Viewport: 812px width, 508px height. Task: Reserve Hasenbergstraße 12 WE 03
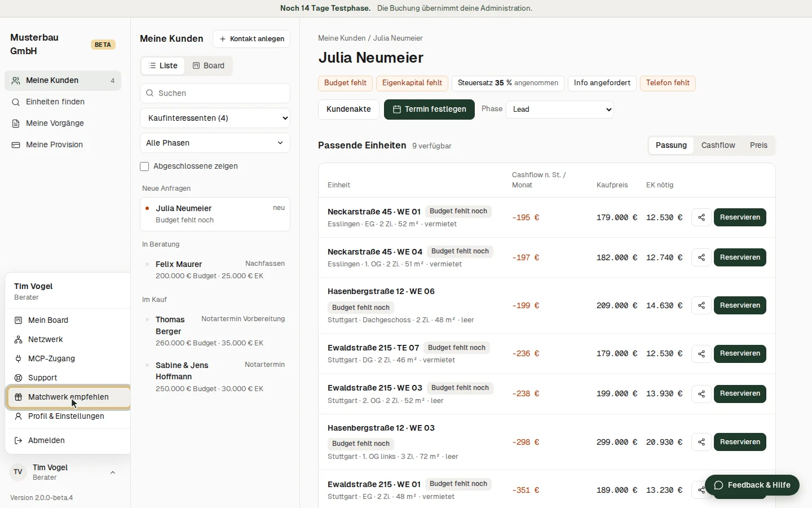tap(740, 442)
